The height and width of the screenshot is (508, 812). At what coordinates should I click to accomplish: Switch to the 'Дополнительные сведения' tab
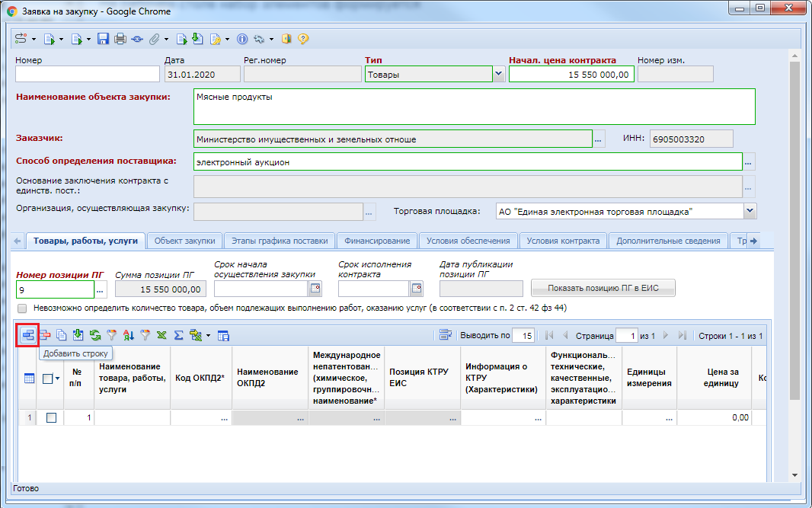click(x=668, y=241)
